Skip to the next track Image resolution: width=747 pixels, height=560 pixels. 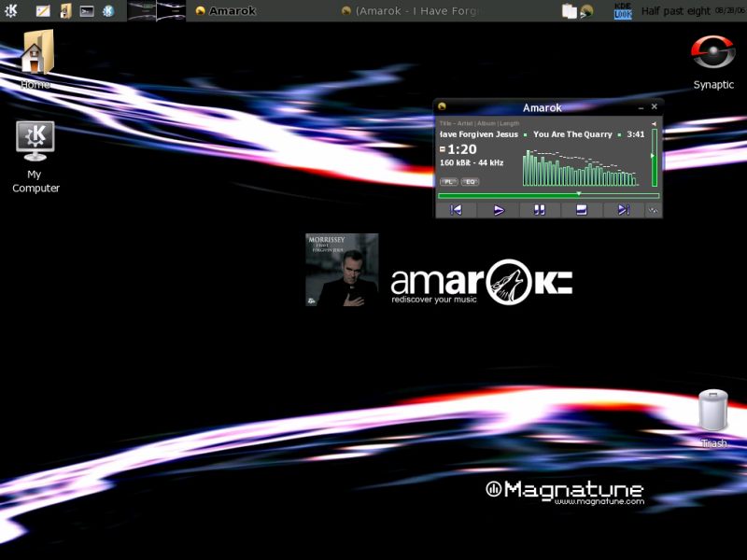coord(623,210)
